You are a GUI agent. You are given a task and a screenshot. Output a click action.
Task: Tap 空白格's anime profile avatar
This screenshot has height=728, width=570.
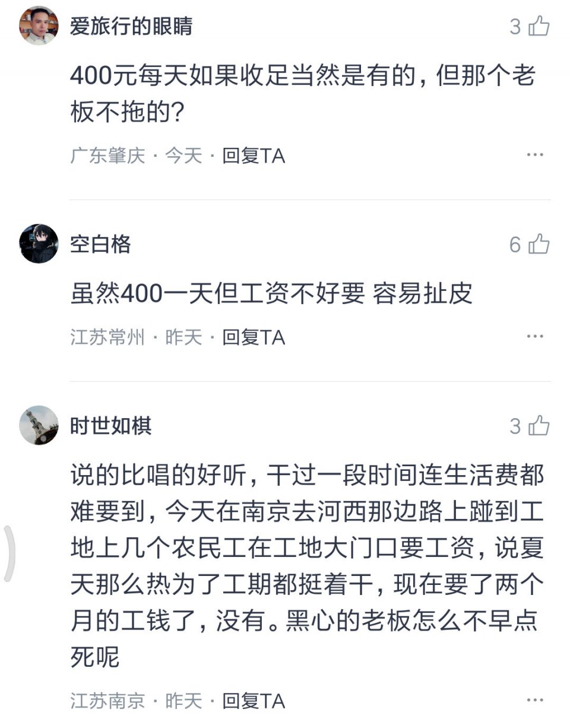coord(39,243)
